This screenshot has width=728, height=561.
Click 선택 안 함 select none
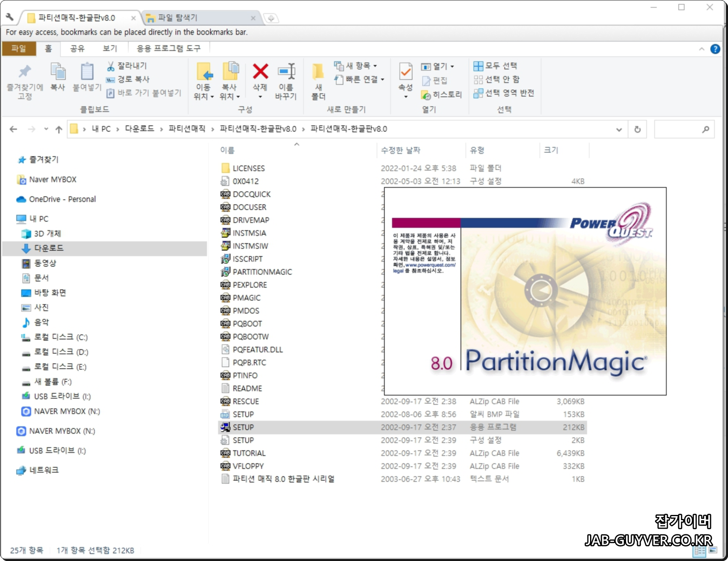pyautogui.click(x=497, y=79)
